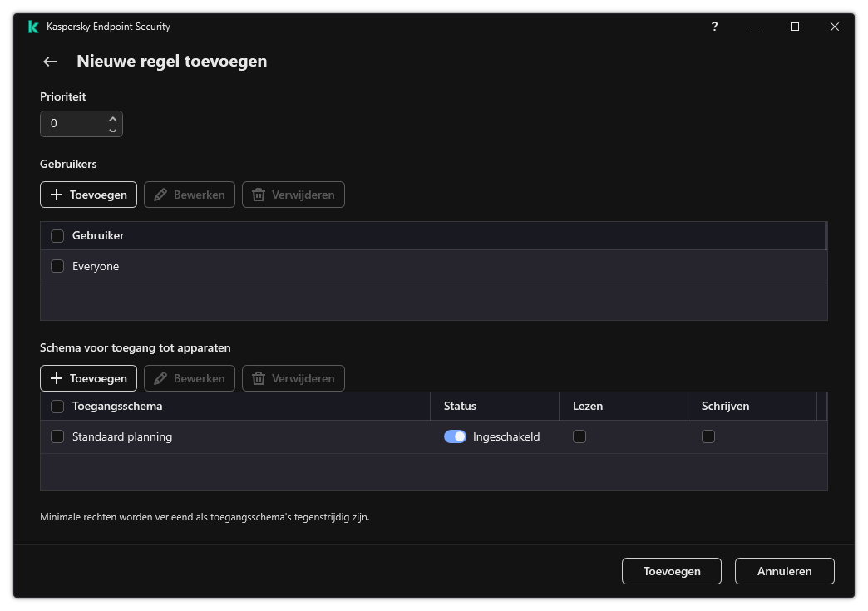Cancel the dialog with Annuleren
The height and width of the screenshot is (611, 868).
coord(784,571)
